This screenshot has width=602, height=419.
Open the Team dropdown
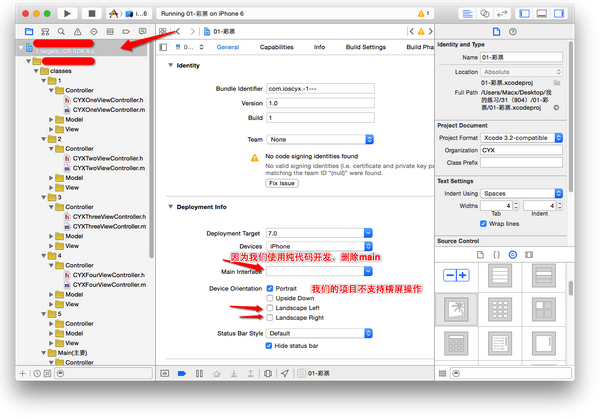click(320, 139)
